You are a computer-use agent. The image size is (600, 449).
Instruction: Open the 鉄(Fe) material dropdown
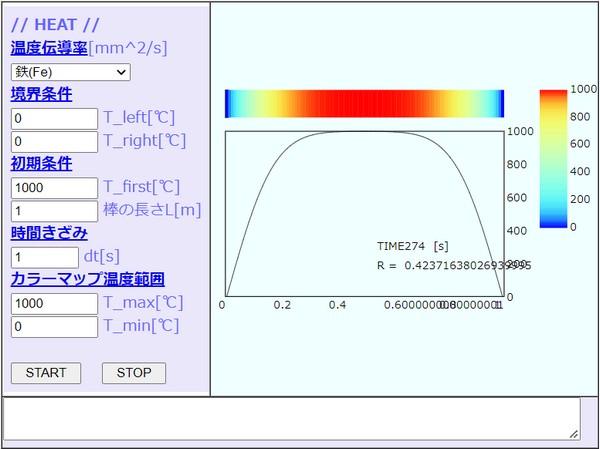[x=70, y=72]
